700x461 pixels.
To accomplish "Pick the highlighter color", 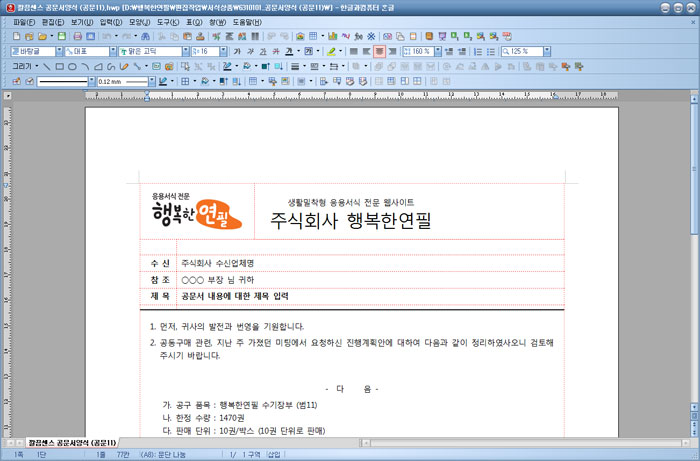I will coord(331,51).
